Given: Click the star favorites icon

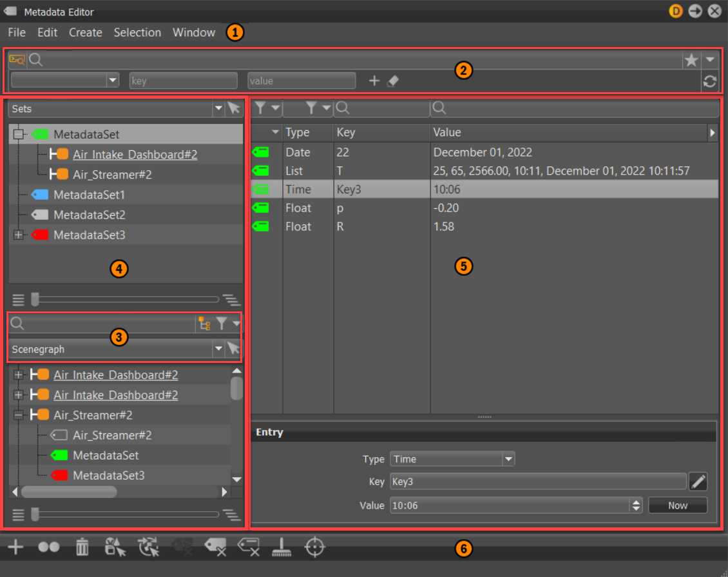Looking at the screenshot, I should 691,60.
